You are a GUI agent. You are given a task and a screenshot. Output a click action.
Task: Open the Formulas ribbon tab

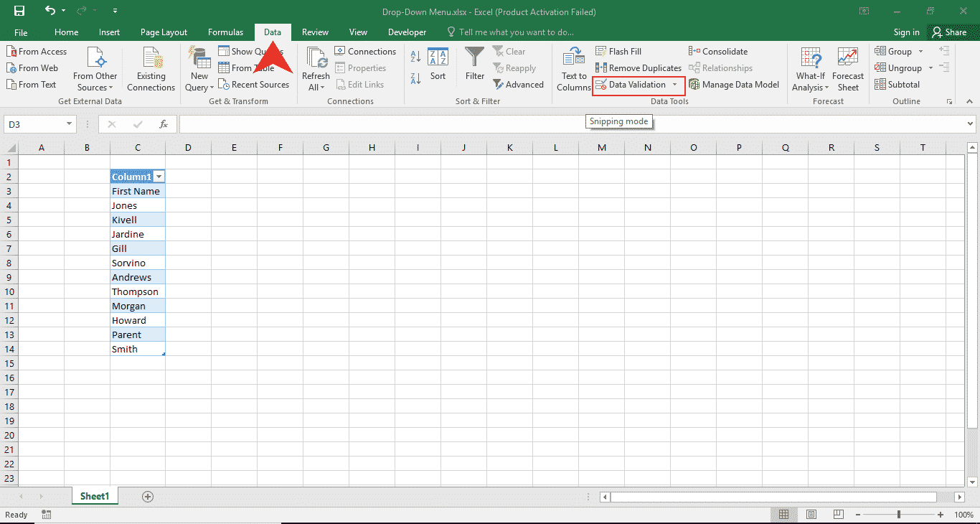click(x=225, y=32)
